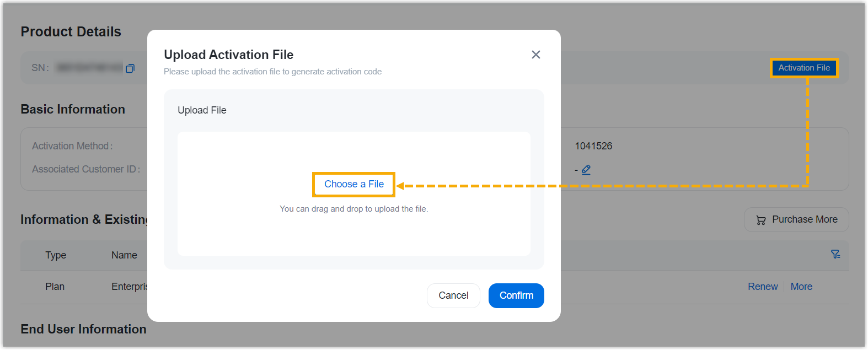Select Choose a File to browse for activation file

click(353, 184)
